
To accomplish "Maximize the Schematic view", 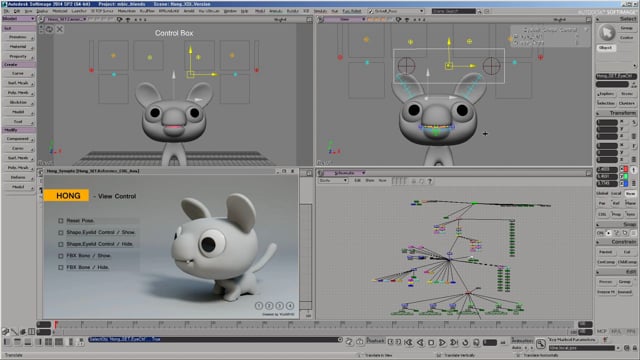I will (x=588, y=173).
